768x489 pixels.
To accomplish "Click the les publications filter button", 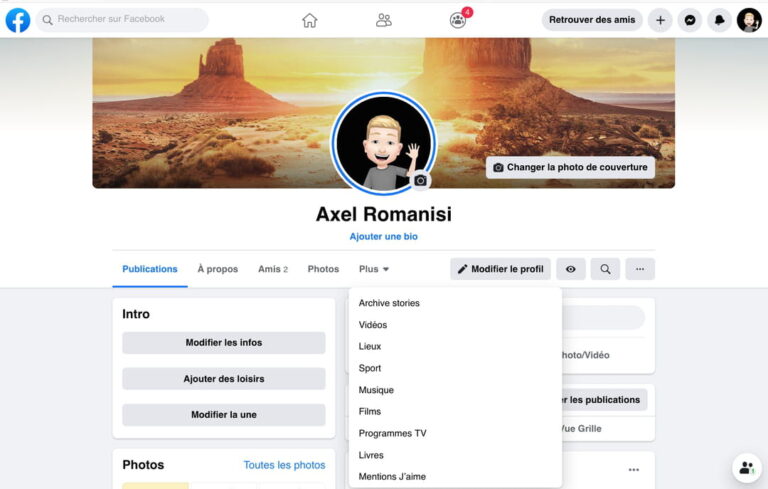I will point(604,400).
